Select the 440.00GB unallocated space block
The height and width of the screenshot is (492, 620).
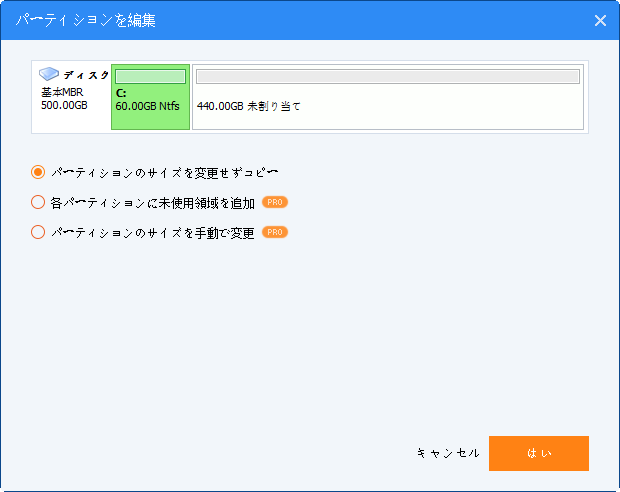pos(388,97)
